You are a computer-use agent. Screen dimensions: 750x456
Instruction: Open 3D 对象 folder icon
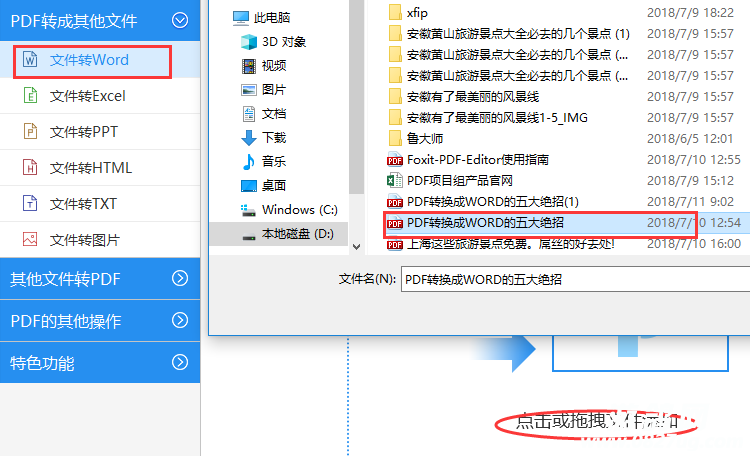tap(249, 42)
